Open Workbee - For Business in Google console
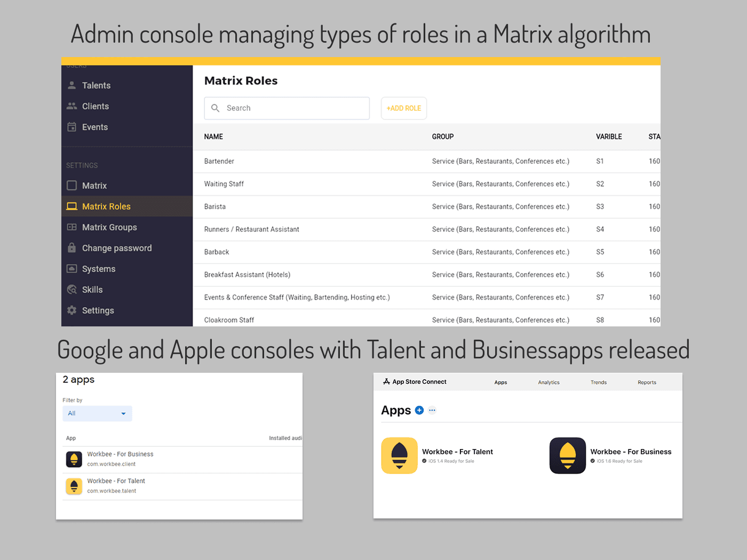The width and height of the screenshot is (747, 560). [x=120, y=454]
